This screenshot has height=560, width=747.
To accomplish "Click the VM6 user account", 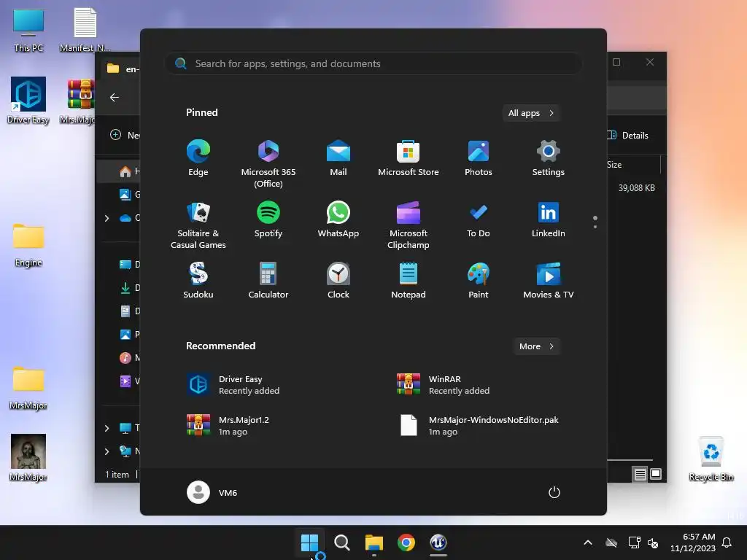I will point(212,492).
